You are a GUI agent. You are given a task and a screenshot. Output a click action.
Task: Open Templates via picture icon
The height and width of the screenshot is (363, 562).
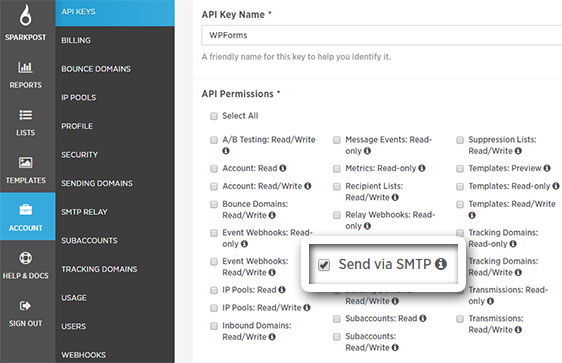click(25, 163)
